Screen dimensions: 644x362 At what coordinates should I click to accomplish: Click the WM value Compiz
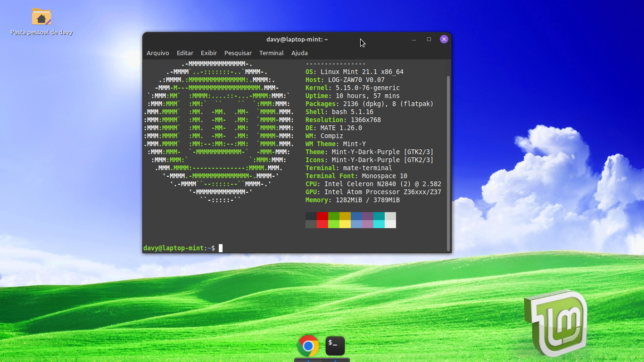coord(332,136)
